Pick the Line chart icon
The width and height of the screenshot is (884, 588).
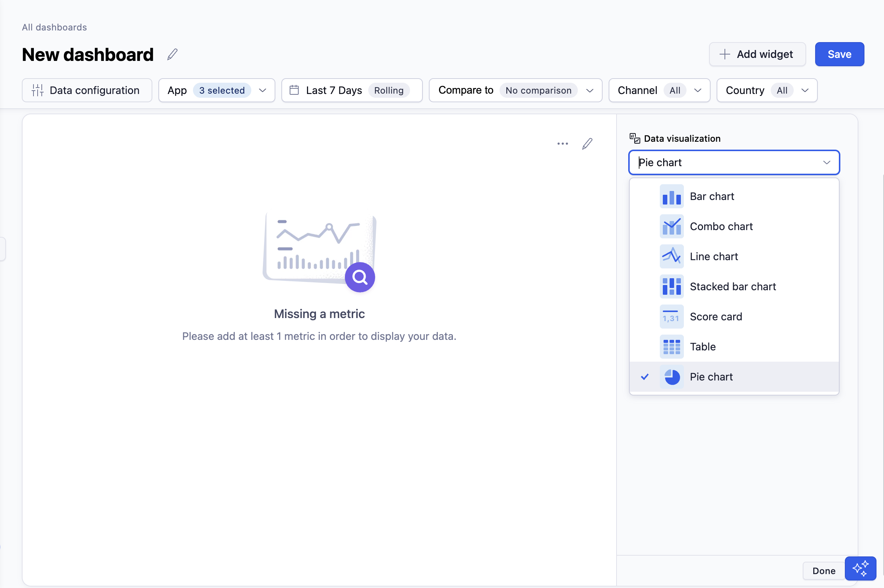click(671, 256)
